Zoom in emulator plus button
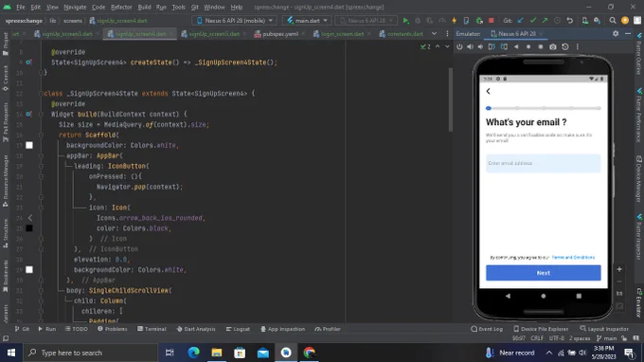 click(619, 269)
